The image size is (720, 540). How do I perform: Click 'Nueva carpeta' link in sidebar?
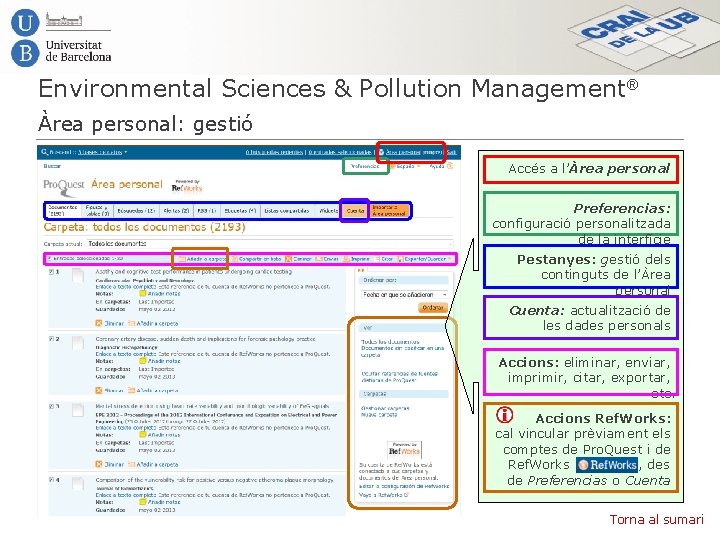pyautogui.click(x=379, y=414)
